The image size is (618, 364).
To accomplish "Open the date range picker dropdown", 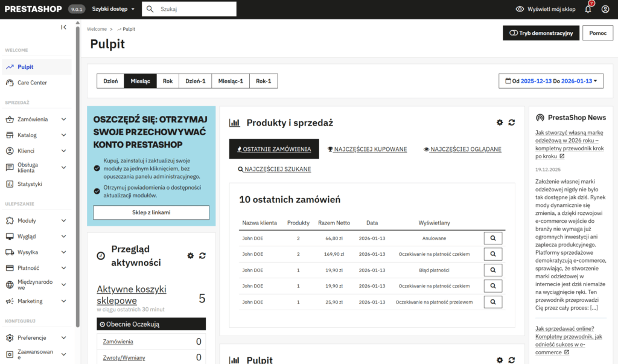I will tap(550, 80).
